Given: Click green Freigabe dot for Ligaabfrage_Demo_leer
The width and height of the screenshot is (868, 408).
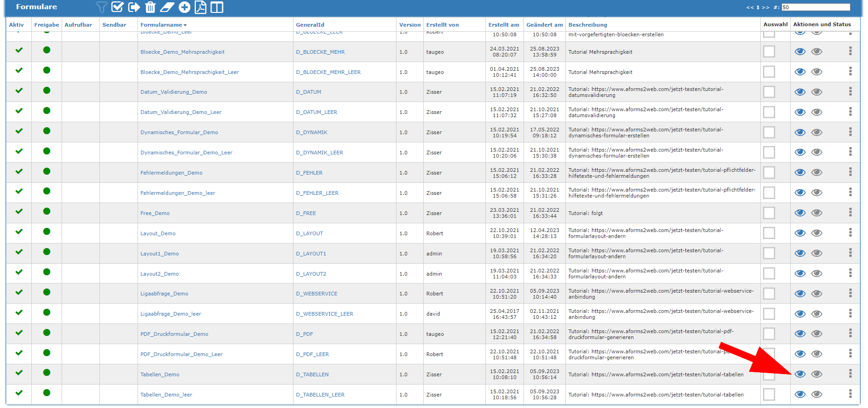Looking at the screenshot, I should [x=46, y=312].
